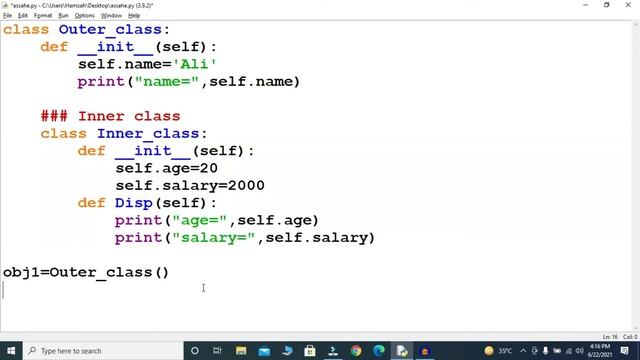Click the text 'class Outer_class:'

click(x=86, y=30)
